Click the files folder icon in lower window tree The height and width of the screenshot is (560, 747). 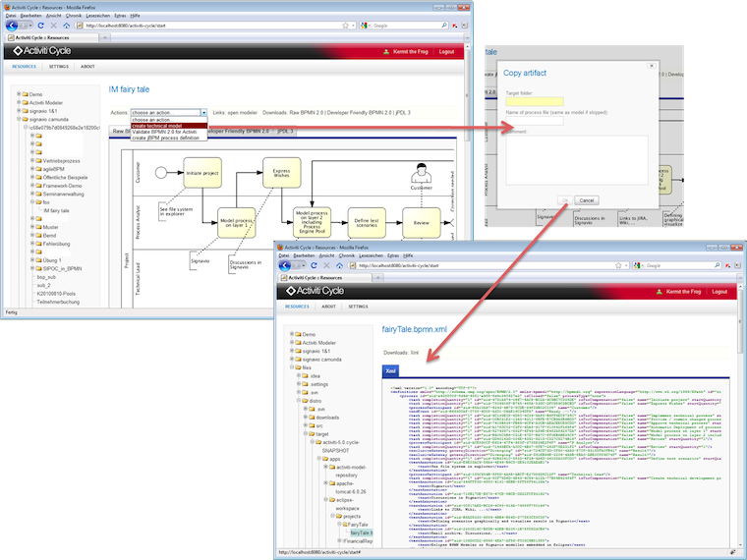click(x=298, y=367)
